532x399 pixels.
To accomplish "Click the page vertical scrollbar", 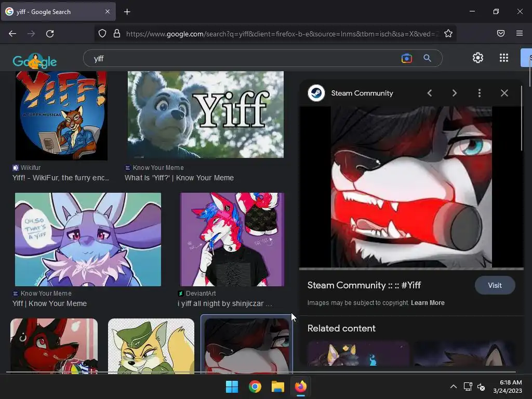I will [530, 72].
